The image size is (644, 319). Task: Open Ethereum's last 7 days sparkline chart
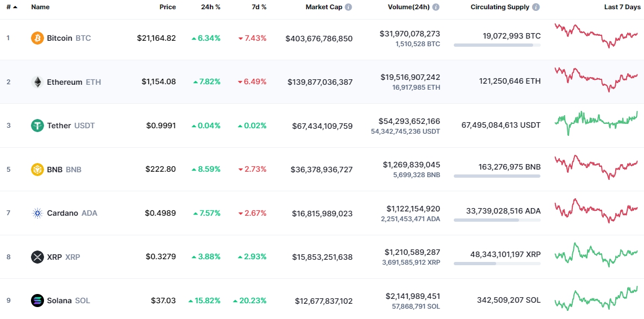coord(596,79)
